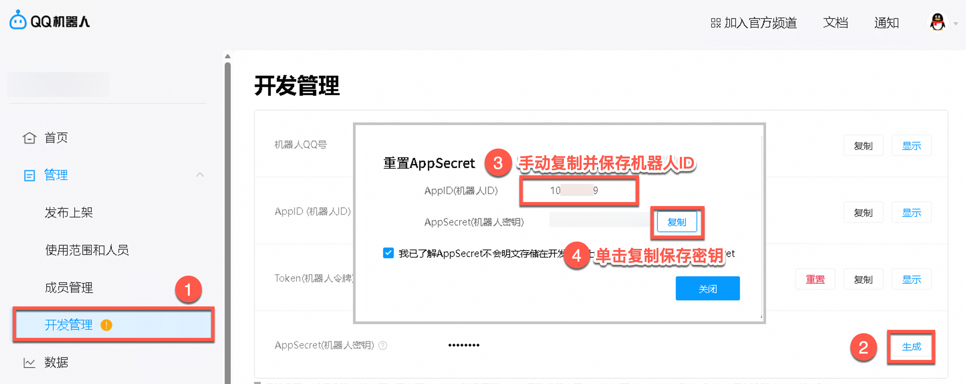Toggle the 我已了解AppSecret checkbox

[388, 253]
